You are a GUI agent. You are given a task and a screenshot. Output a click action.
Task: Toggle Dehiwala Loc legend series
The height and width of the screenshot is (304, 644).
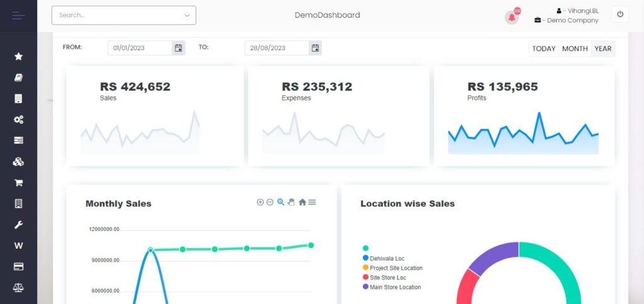pyautogui.click(x=387, y=258)
